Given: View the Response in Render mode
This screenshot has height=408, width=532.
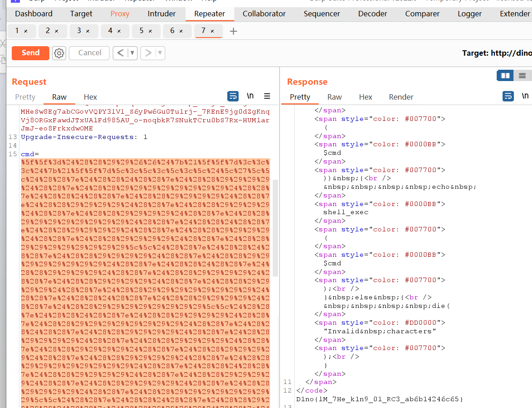Looking at the screenshot, I should (401, 97).
